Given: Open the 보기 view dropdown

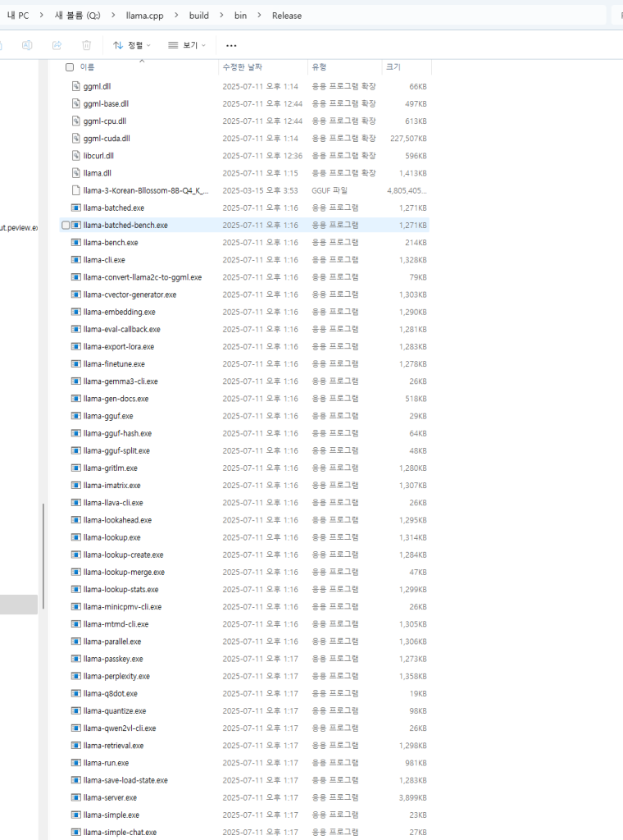Looking at the screenshot, I should click(187, 46).
